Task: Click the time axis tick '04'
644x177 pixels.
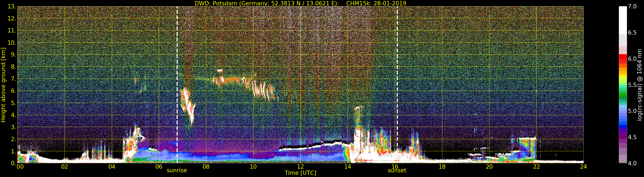Action: click(x=112, y=166)
